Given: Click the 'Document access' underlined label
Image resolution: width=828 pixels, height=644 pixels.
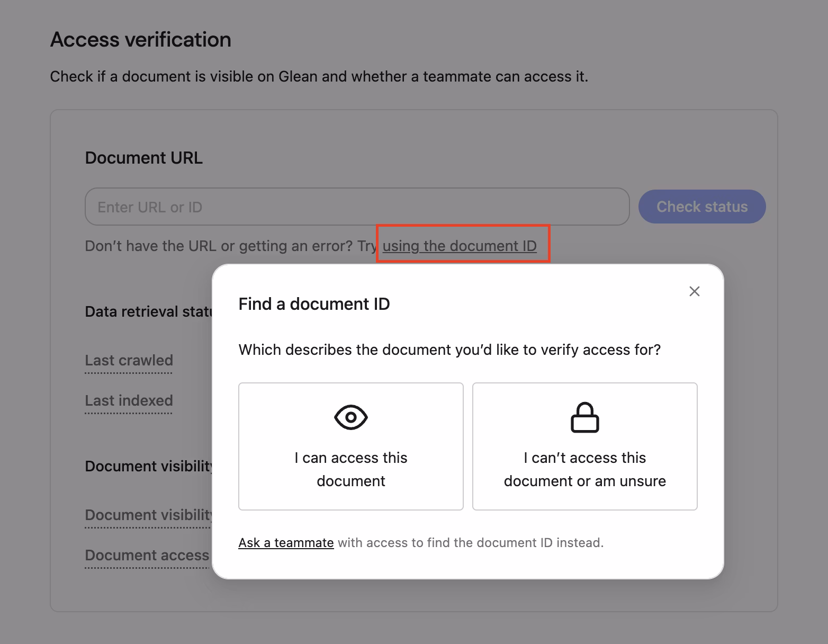Looking at the screenshot, I should 146,555.
